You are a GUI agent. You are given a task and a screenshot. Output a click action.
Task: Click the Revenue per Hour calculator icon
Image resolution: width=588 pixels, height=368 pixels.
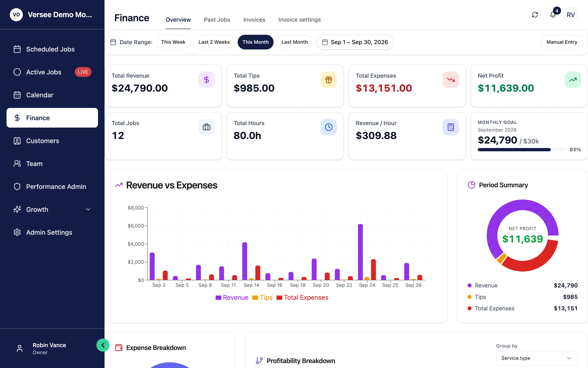(451, 127)
